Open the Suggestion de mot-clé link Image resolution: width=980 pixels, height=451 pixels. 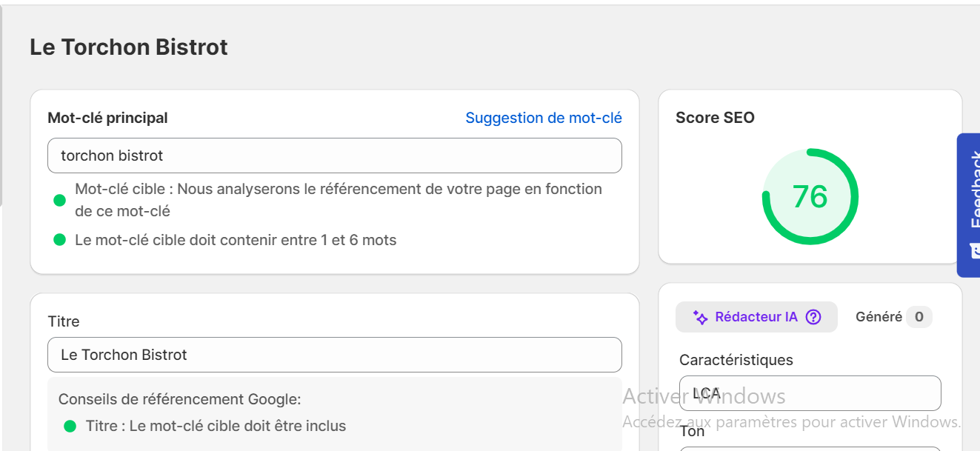click(x=544, y=118)
